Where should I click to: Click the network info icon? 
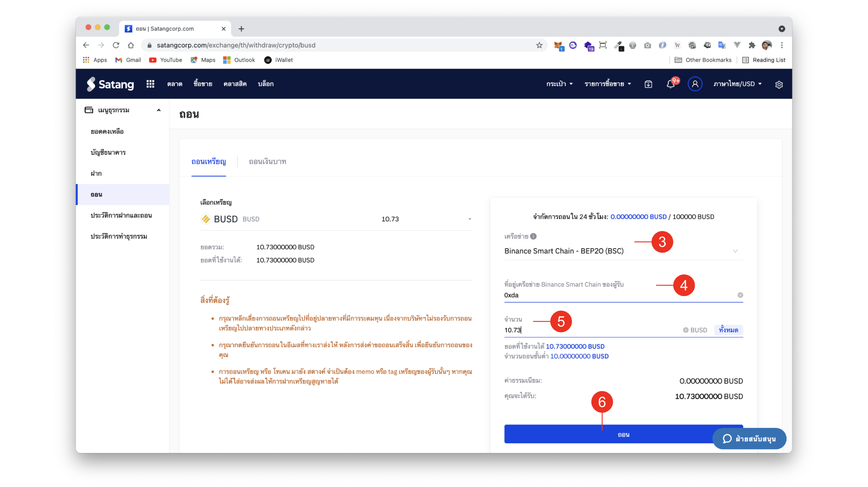pos(533,236)
